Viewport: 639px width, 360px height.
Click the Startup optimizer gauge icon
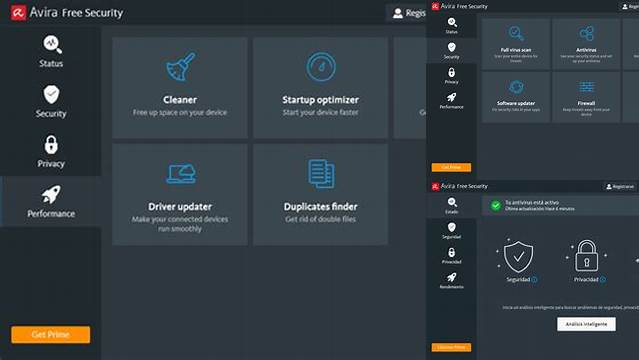pyautogui.click(x=321, y=66)
